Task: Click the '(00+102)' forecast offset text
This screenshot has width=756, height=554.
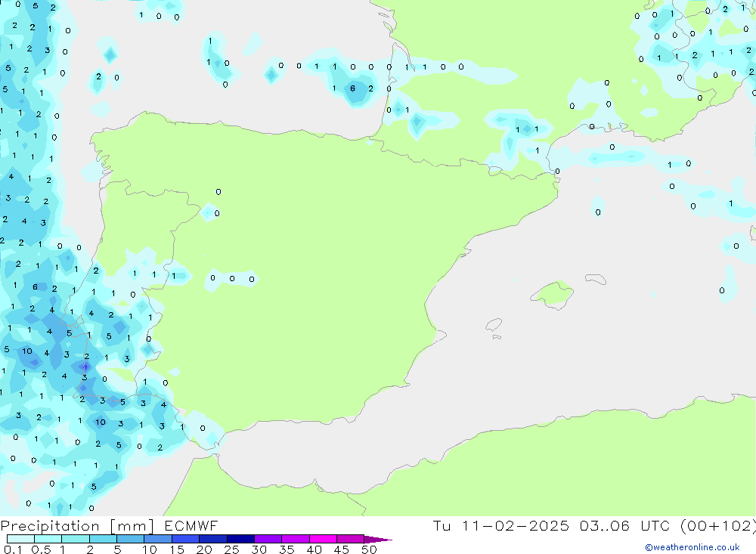Action: (x=717, y=526)
